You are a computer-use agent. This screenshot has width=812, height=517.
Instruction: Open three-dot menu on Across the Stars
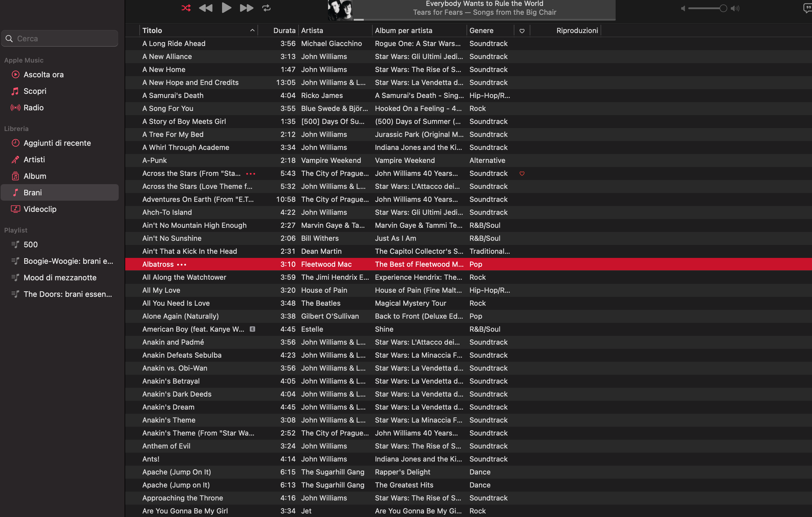tap(251, 174)
